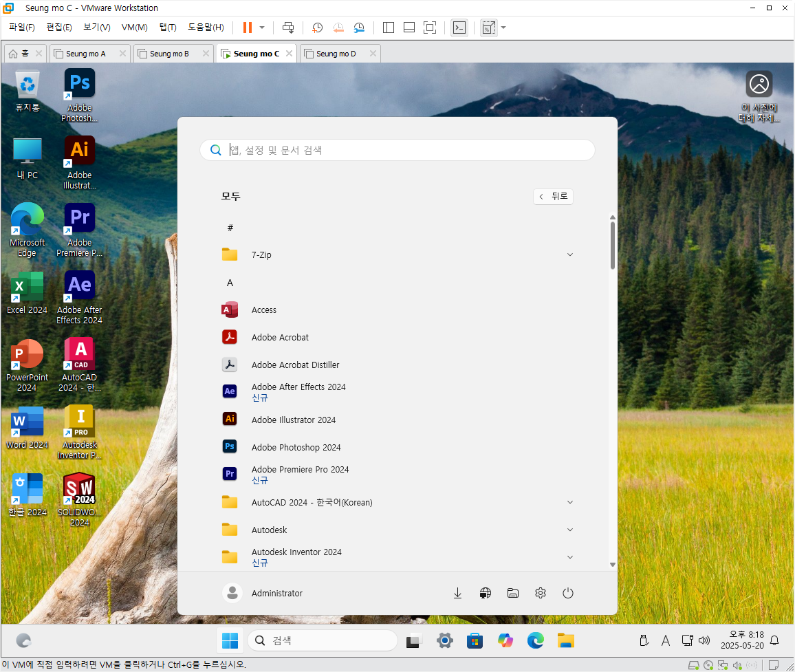Open AutoCAD 2024 desktop shortcut

(80, 365)
